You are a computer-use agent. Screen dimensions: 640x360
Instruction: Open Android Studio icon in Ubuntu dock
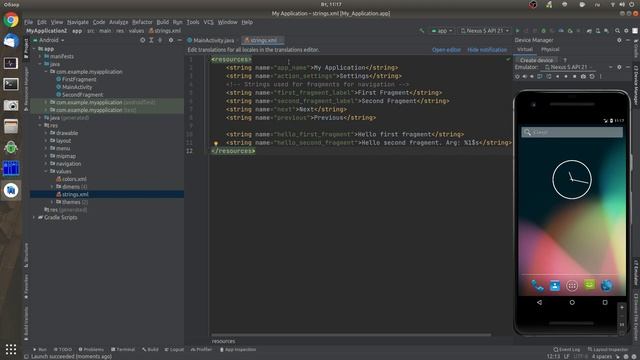11,190
